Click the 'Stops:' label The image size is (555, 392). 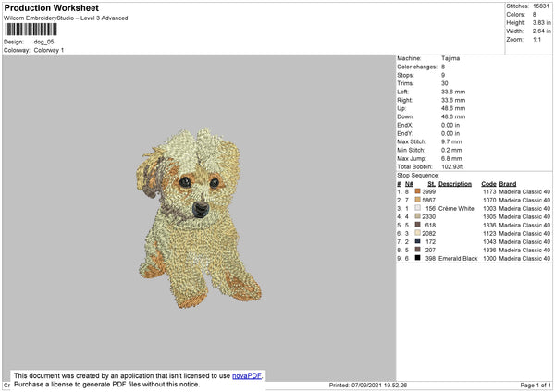(405, 75)
